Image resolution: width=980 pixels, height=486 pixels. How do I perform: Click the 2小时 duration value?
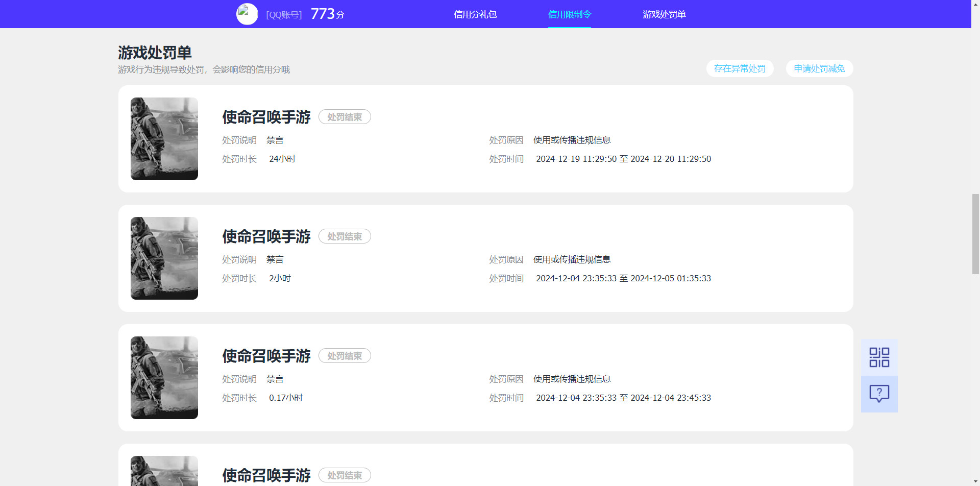click(280, 278)
